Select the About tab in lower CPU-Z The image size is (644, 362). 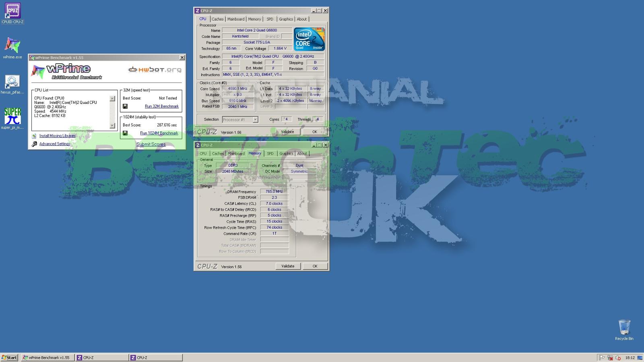click(x=302, y=154)
